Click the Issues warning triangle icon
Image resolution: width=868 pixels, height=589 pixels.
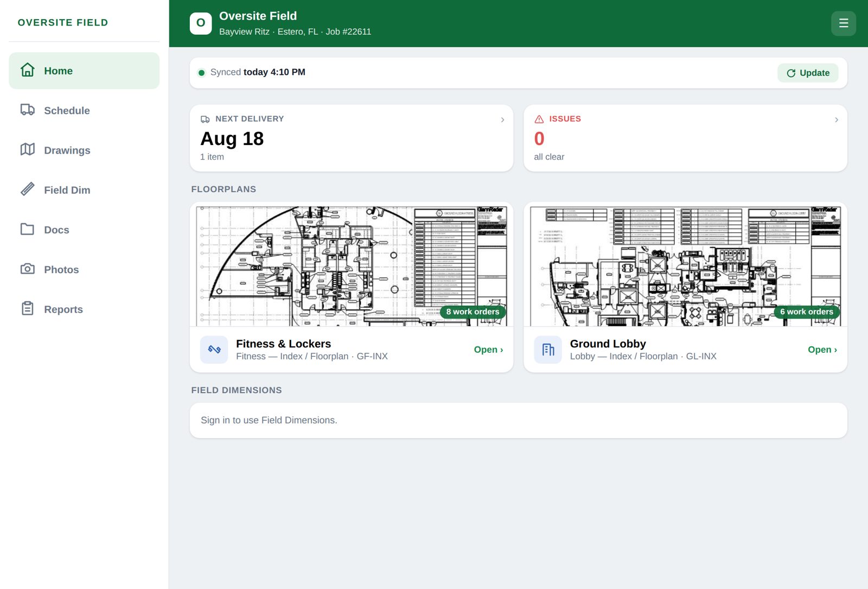click(539, 119)
